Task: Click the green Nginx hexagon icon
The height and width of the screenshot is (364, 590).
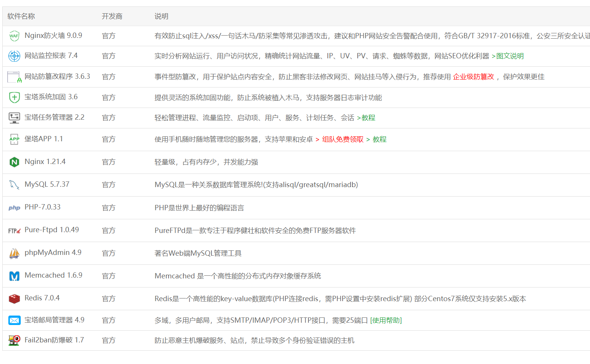Action: click(x=14, y=162)
